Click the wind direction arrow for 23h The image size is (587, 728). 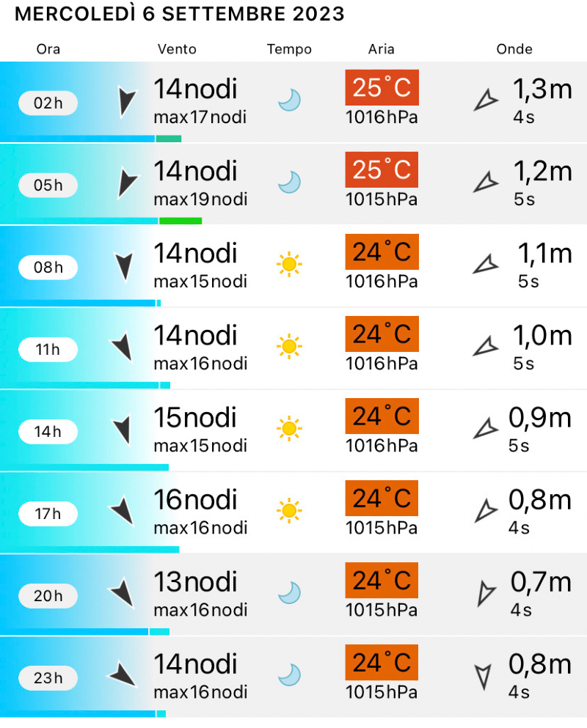123,674
